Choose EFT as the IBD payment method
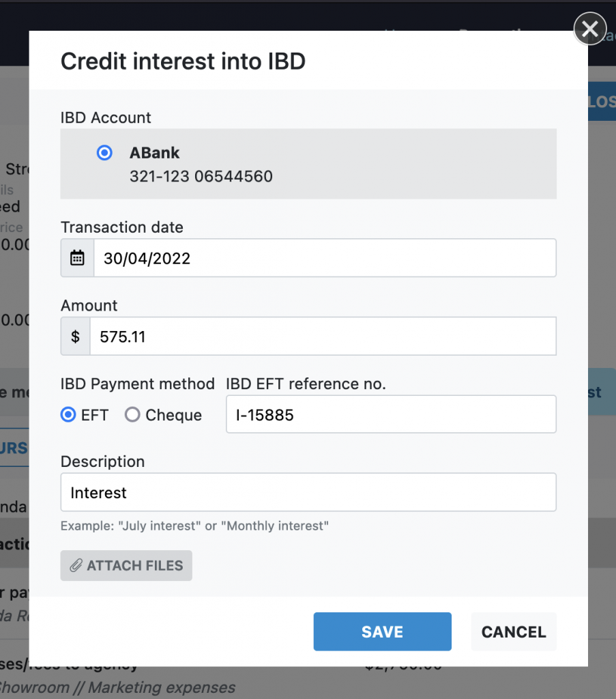Screen dimensions: 616x699 (x=68, y=414)
